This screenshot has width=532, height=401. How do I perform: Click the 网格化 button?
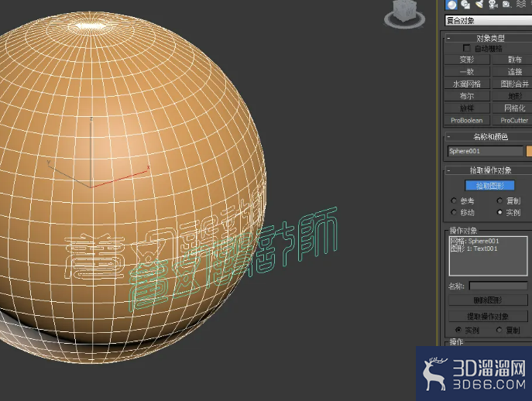click(513, 108)
